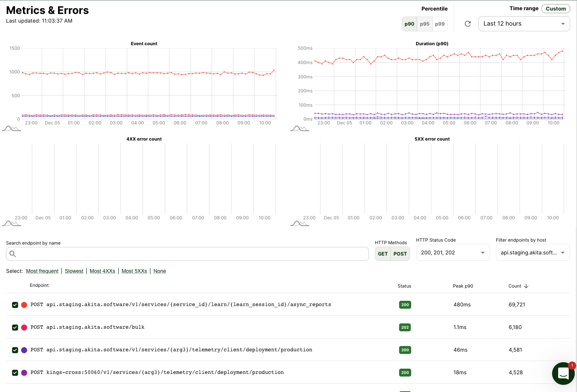Viewport: 577px width, 392px height.
Task: Open the Last 12 hours time range dropdown
Action: (523, 24)
